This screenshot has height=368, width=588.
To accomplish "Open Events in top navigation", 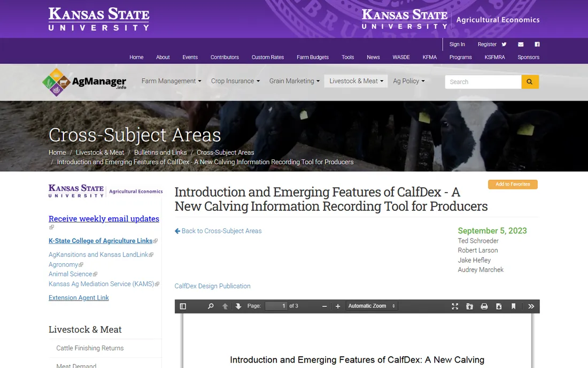I will coord(190,57).
